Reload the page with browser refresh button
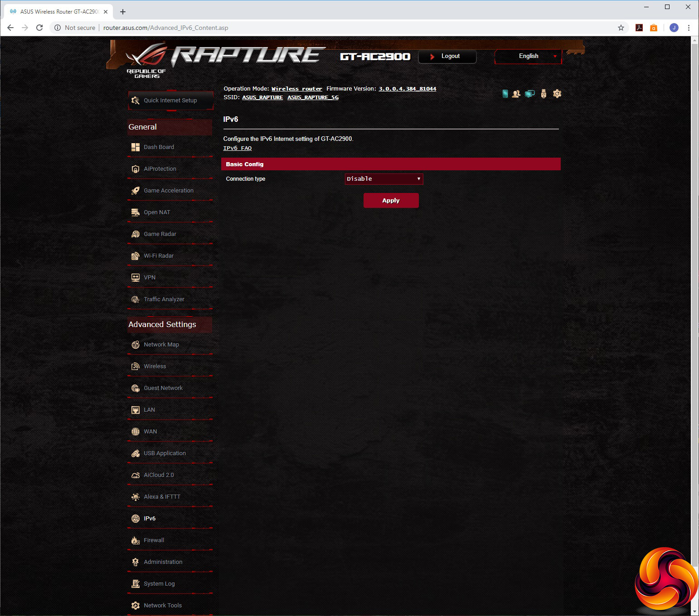699x616 pixels. 39,28
